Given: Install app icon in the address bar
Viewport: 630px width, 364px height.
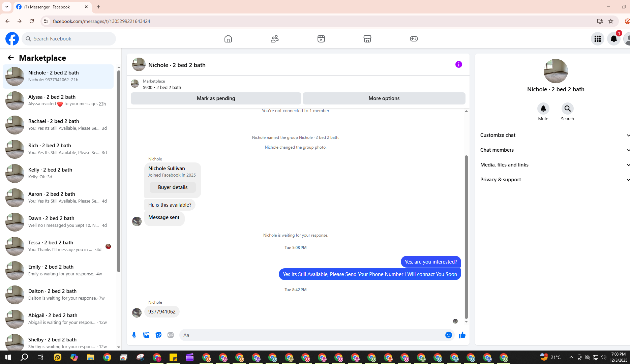Looking at the screenshot, I should [600, 21].
